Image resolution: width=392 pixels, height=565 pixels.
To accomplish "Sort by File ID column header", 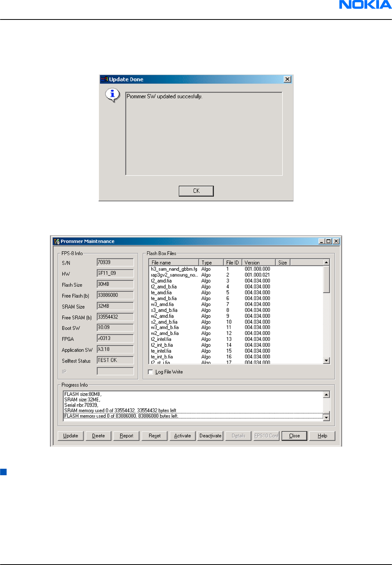I will pos(232,262).
